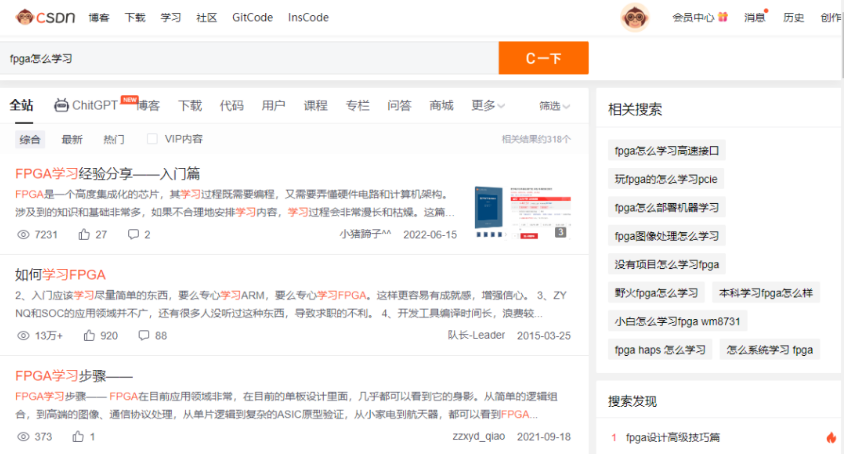This screenshot has height=454, width=844.
Task: Click views eye icon showing 7231
Action: coord(23,235)
